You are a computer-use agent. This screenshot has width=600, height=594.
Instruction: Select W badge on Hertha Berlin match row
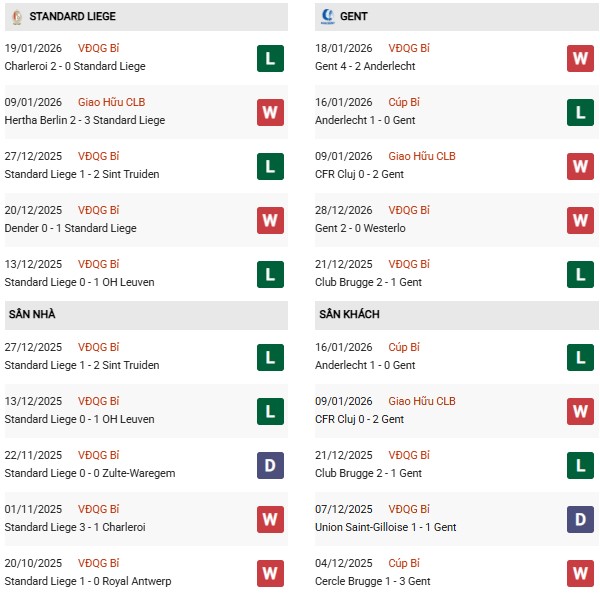pyautogui.click(x=269, y=112)
